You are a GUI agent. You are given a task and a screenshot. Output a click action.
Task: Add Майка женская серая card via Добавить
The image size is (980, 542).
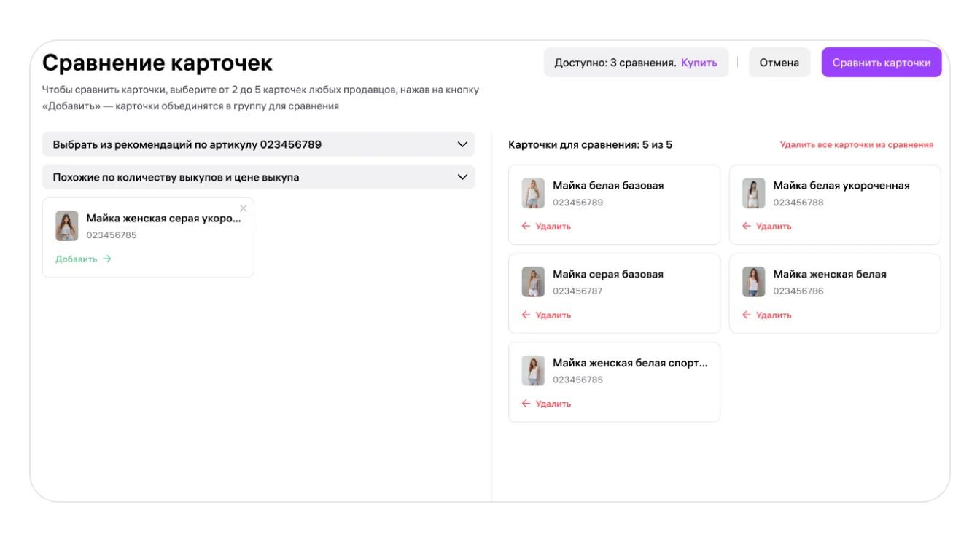click(x=83, y=259)
